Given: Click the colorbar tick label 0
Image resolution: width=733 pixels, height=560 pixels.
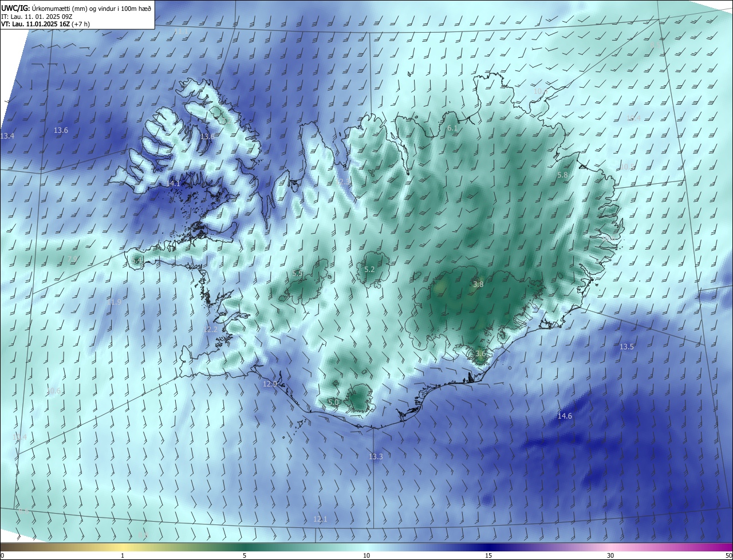Looking at the screenshot, I should [x=2, y=555].
